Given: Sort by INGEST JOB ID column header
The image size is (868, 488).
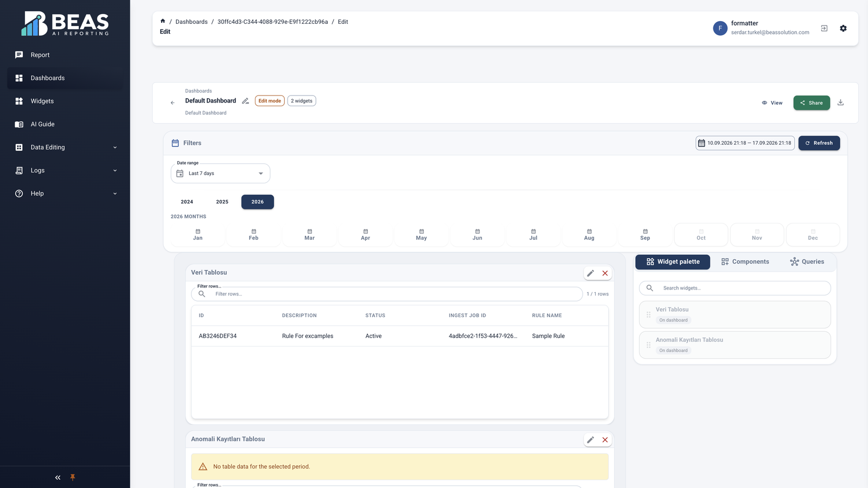Looking at the screenshot, I should click(468, 316).
